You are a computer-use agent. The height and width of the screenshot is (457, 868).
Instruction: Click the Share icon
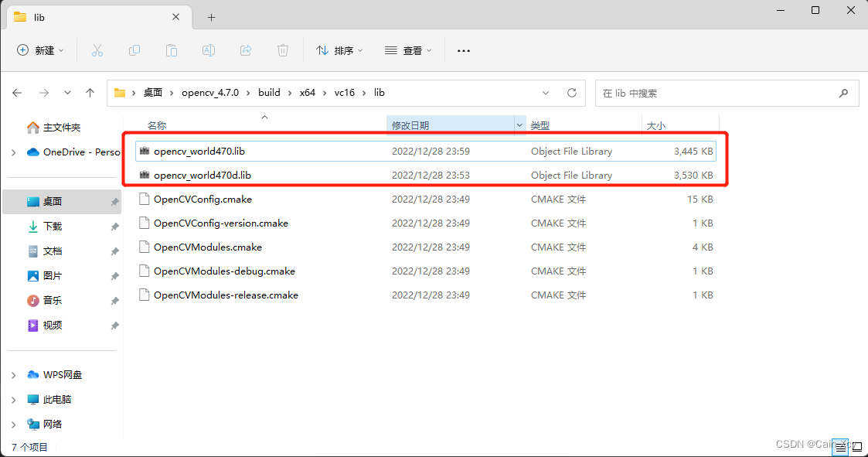click(x=245, y=49)
